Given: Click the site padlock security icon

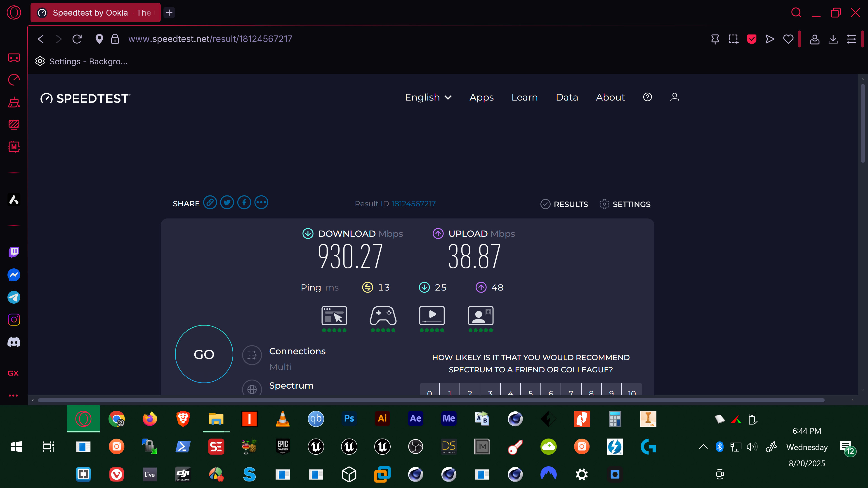Looking at the screenshot, I should coord(115,39).
